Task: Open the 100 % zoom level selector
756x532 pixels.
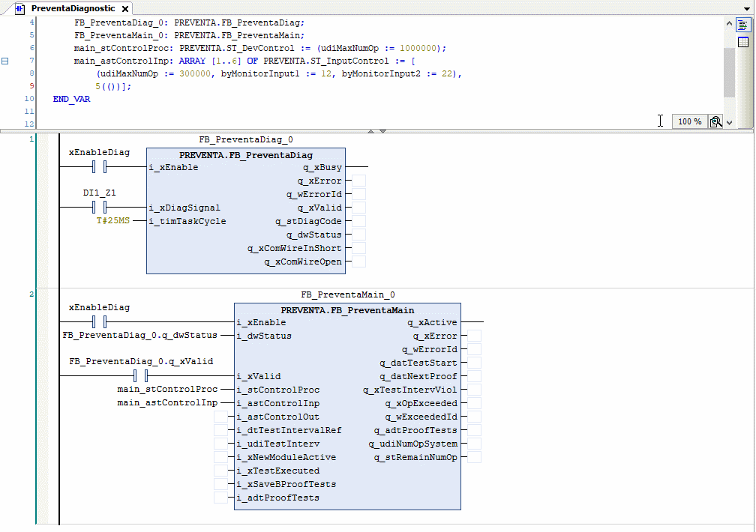Action: click(689, 121)
